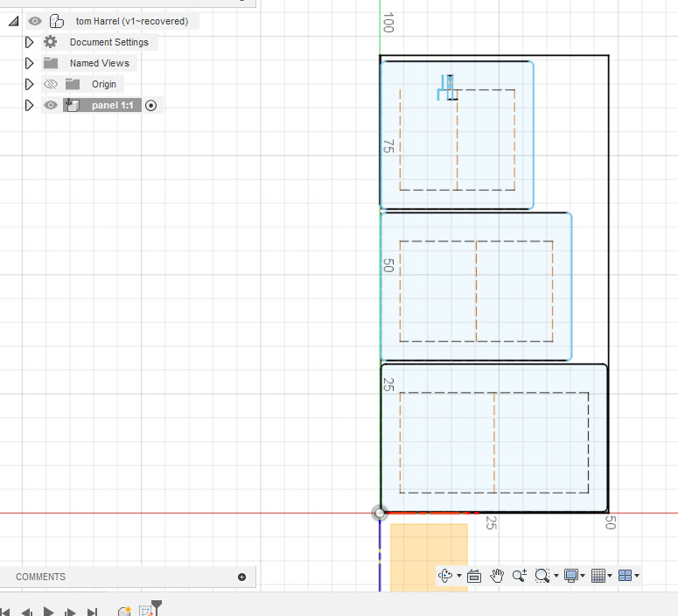Toggle visibility of panel 1:1 component
Screen dimensions: 678x616
click(x=51, y=105)
